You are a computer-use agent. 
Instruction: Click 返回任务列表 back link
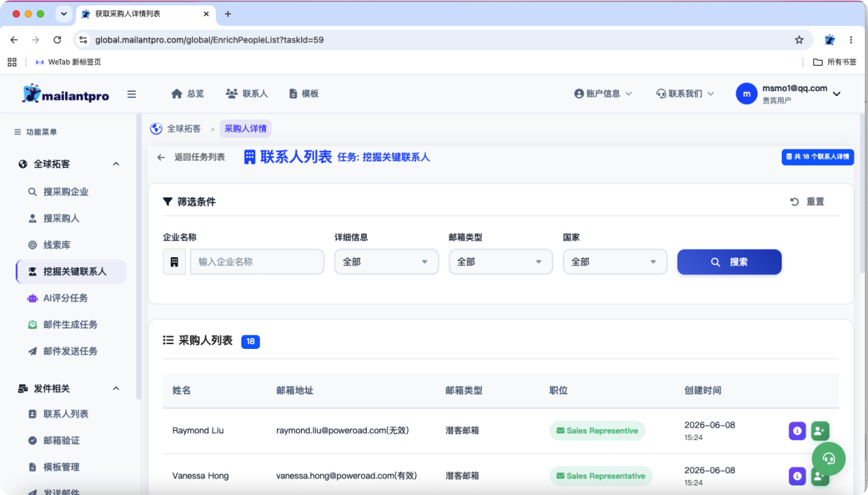coord(191,157)
